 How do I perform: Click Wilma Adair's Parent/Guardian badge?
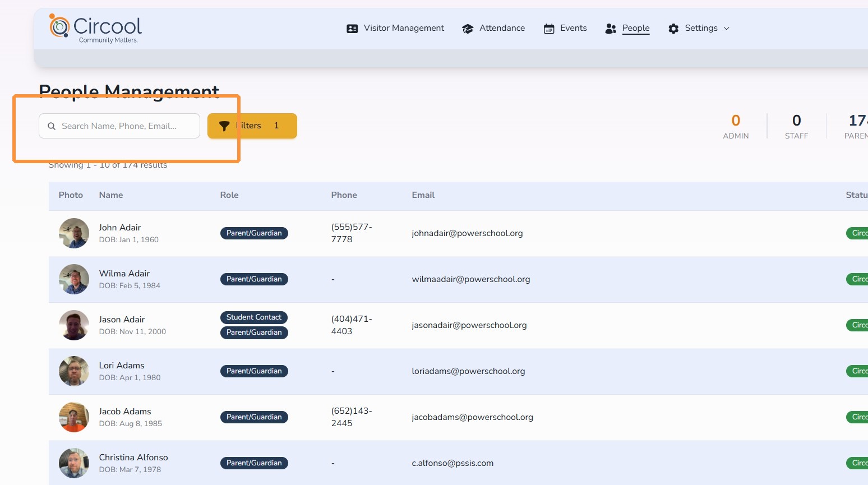pyautogui.click(x=254, y=279)
